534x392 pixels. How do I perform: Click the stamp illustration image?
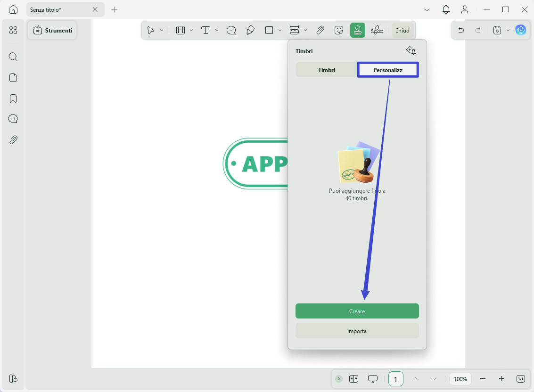coord(359,162)
